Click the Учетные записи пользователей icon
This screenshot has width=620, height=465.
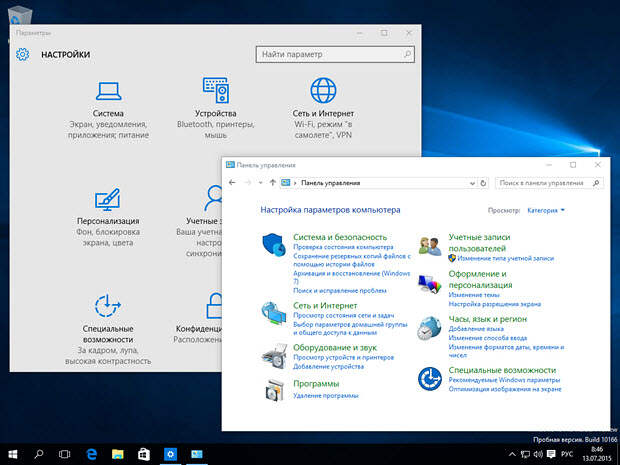430,246
